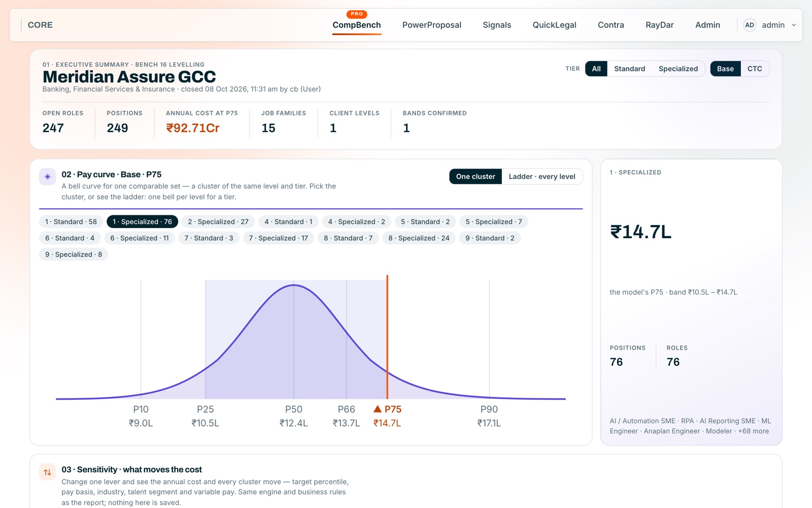This screenshot has width=812, height=508.
Task: Open the RayDar tab
Action: 660,25
